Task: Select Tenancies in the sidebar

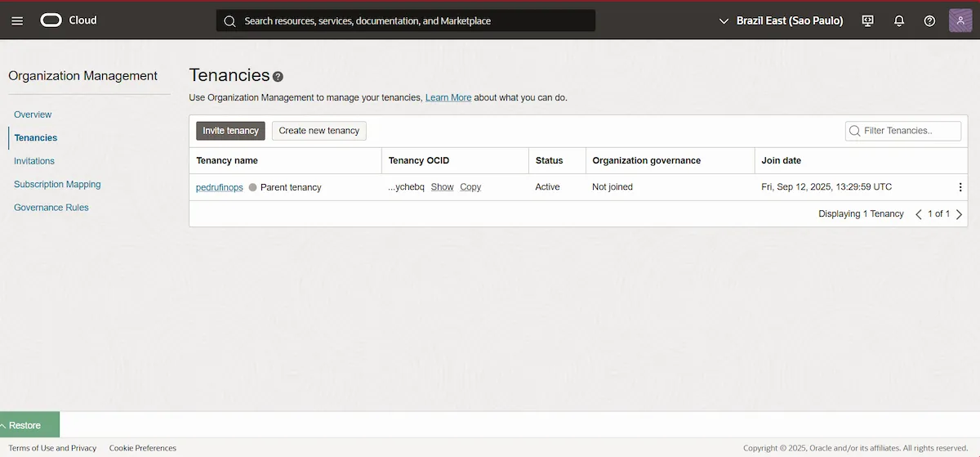Action: [x=36, y=137]
